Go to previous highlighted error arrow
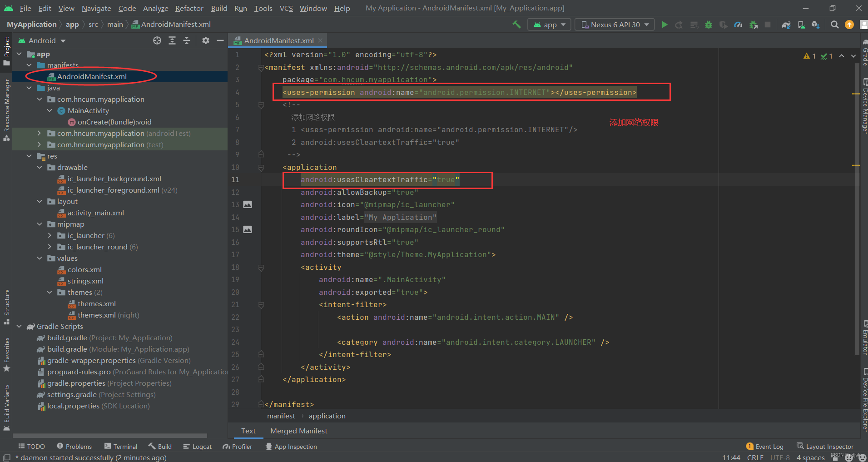The height and width of the screenshot is (462, 868). pos(842,56)
